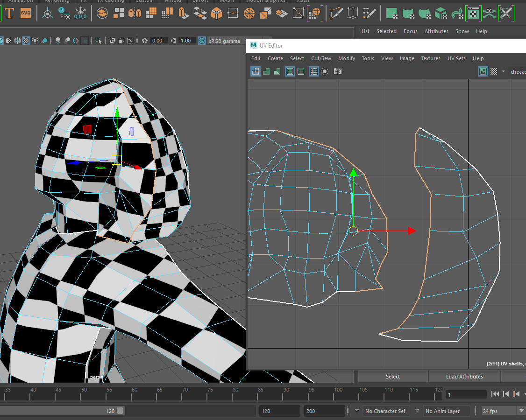Click the range slider handle at 120
Viewport: 526px width, 420px height.
120,411
